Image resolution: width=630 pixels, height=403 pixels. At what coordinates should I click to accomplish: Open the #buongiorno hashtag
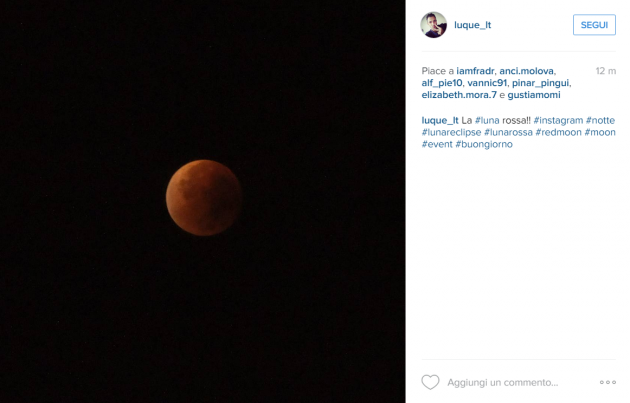[x=484, y=144]
